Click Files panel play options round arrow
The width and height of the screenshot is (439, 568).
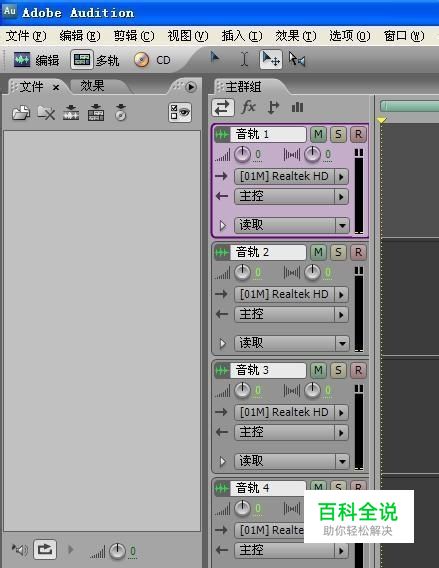coord(191,87)
